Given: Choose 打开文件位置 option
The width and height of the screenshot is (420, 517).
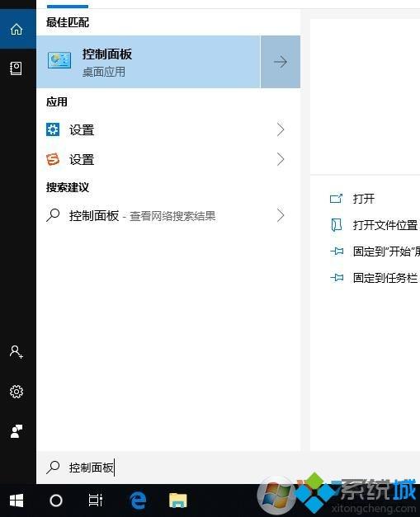Looking at the screenshot, I should click(385, 225).
